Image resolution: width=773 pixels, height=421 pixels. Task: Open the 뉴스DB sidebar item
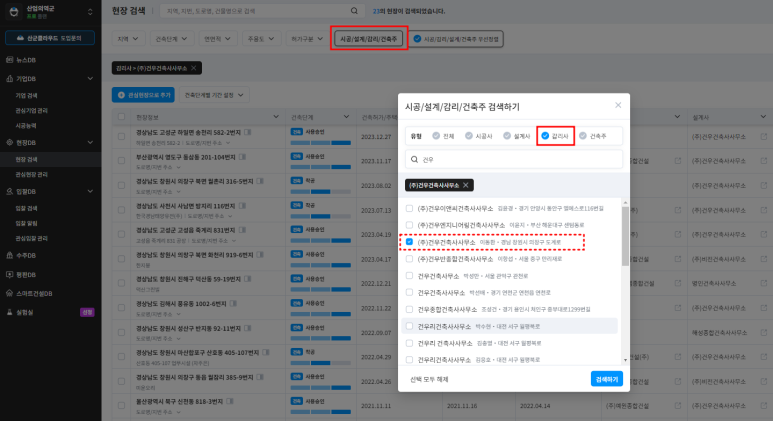(x=26, y=60)
